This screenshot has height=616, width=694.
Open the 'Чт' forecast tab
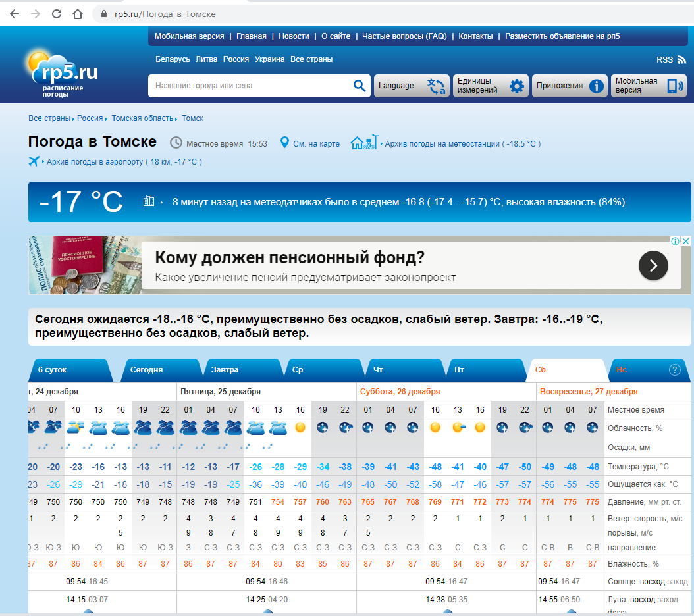coord(378,370)
